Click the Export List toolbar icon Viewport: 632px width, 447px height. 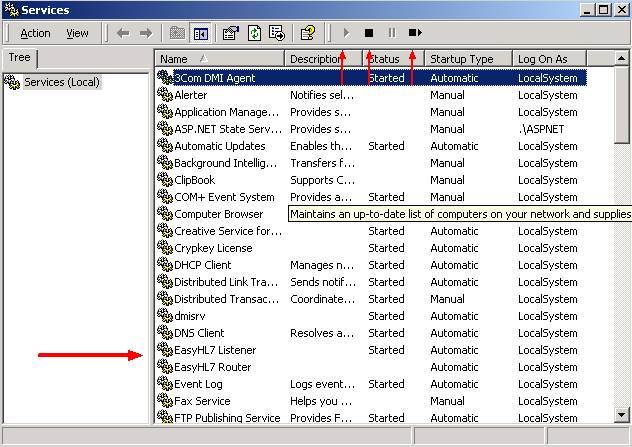[x=276, y=33]
